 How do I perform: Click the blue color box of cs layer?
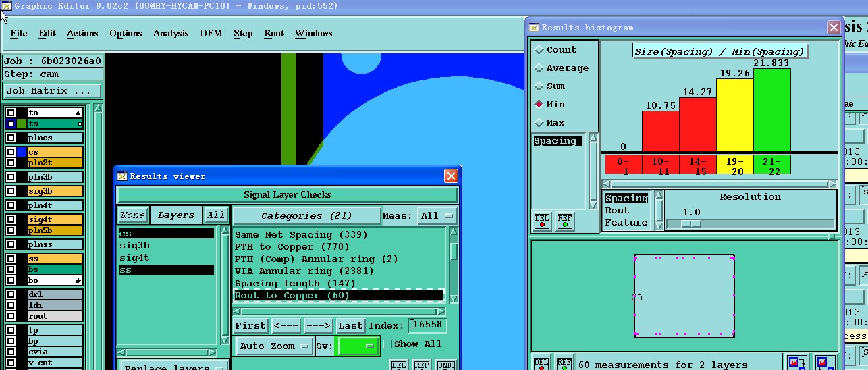tap(22, 153)
